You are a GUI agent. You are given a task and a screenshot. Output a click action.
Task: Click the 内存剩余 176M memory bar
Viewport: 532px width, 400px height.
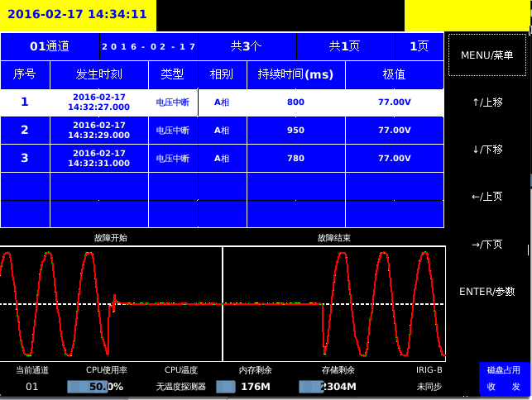point(226,387)
